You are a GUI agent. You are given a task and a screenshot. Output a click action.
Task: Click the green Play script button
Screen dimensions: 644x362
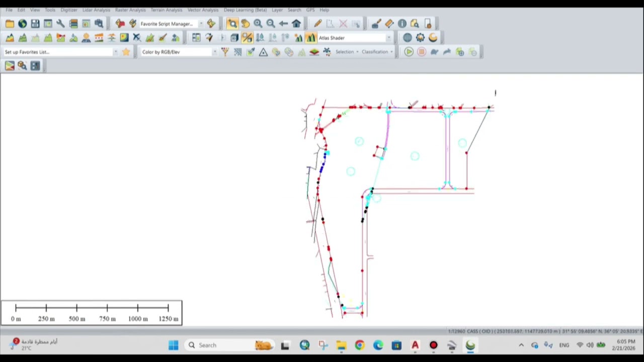409,52
